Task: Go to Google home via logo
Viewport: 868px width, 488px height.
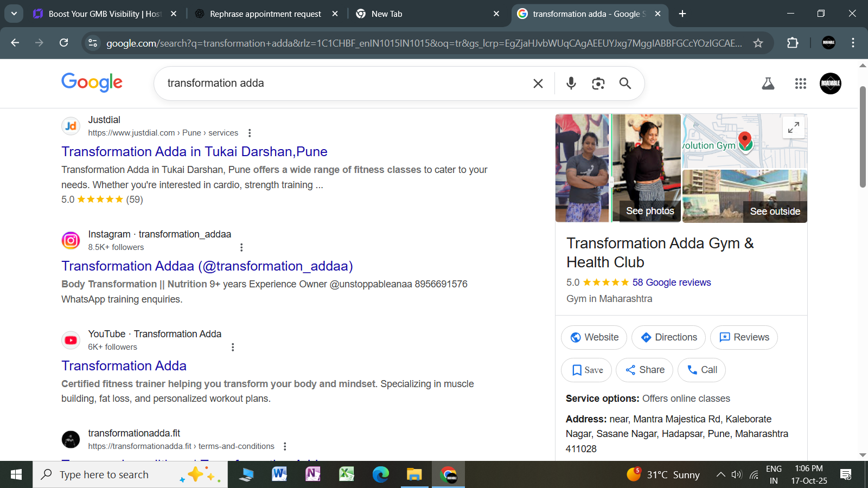Action: point(92,83)
